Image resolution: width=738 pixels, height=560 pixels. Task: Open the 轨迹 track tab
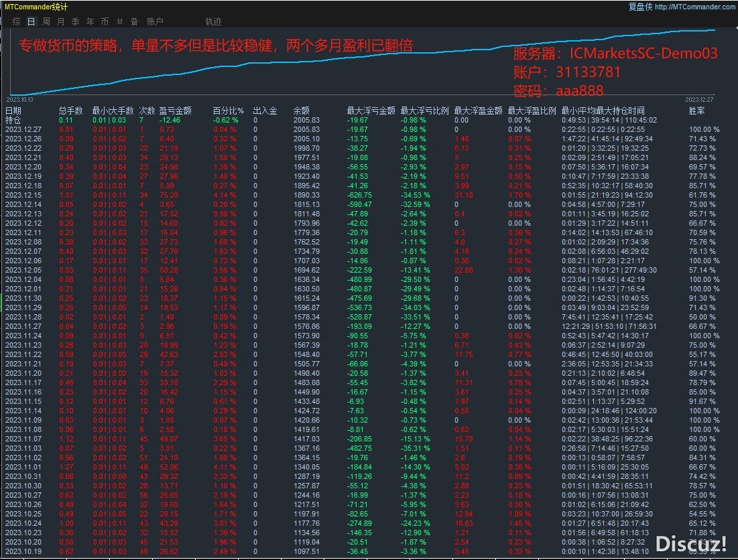(213, 21)
